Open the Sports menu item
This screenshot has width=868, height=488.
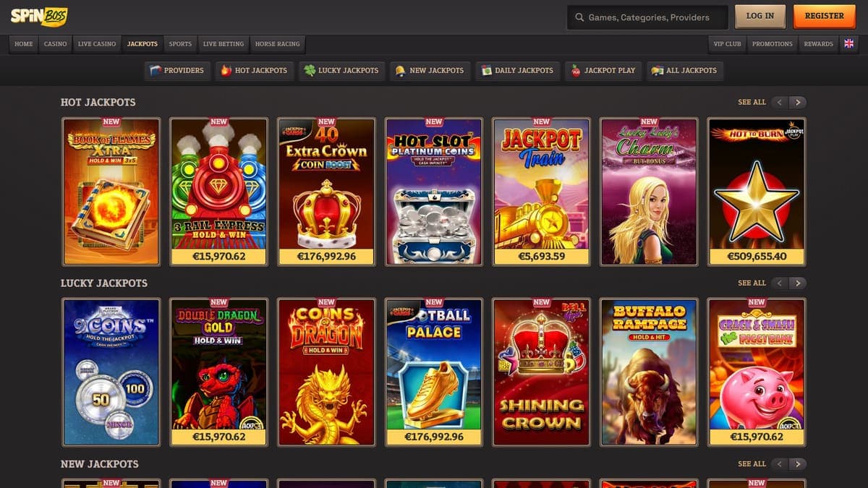181,44
